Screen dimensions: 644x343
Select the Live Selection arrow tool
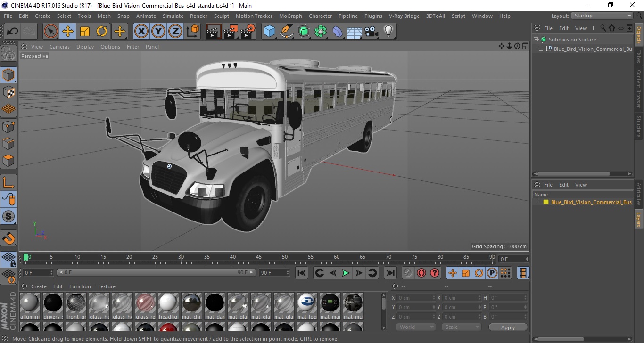[x=51, y=32]
